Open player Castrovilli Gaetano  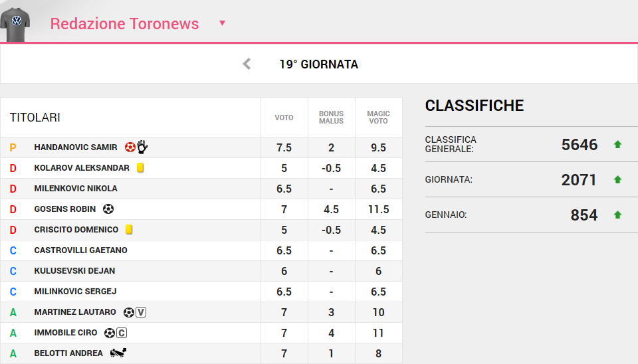click(x=80, y=250)
